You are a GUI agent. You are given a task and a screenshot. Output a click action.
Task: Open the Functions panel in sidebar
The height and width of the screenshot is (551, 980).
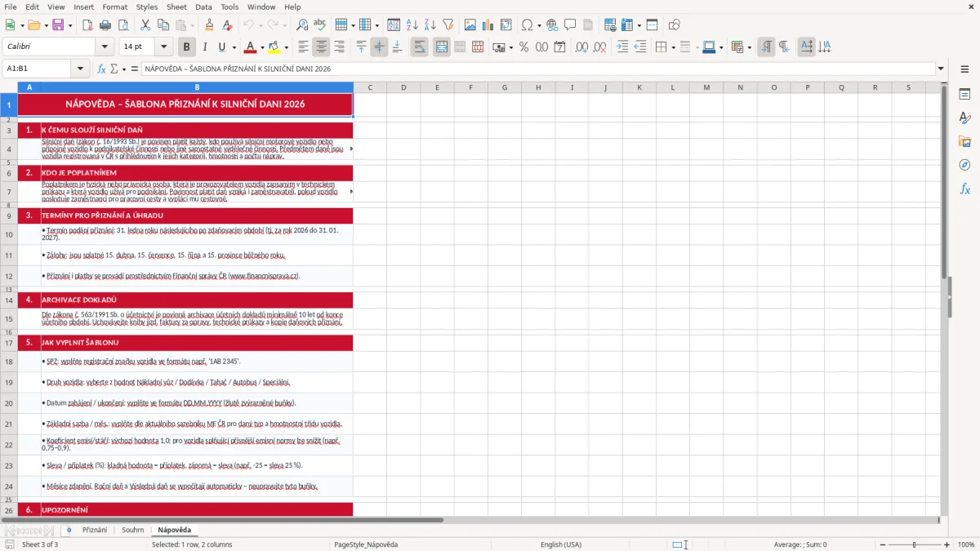coord(964,189)
